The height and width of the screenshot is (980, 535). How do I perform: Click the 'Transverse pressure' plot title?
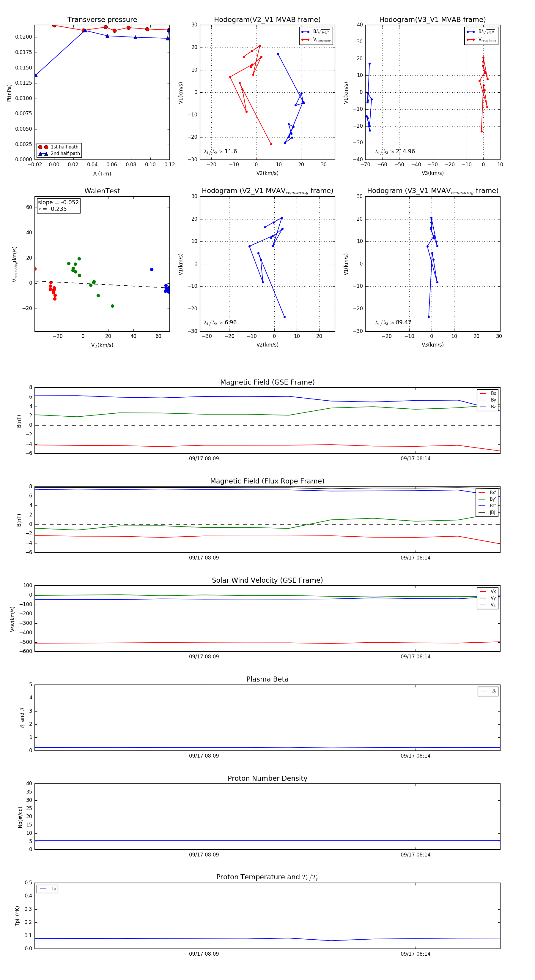click(x=102, y=20)
